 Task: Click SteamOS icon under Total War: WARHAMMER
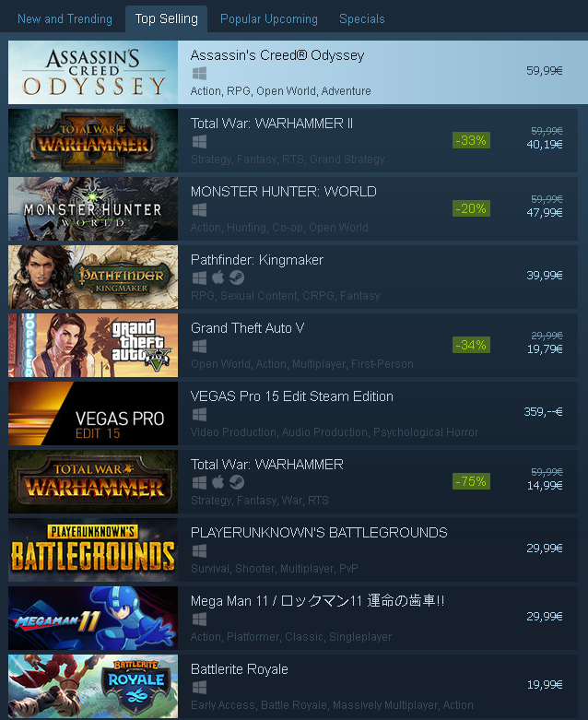tap(237, 482)
